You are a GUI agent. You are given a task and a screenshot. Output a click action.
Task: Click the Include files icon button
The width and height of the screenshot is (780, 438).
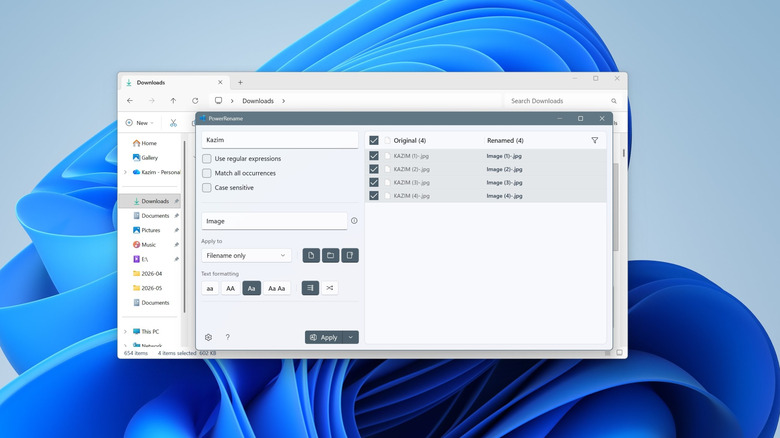point(311,255)
